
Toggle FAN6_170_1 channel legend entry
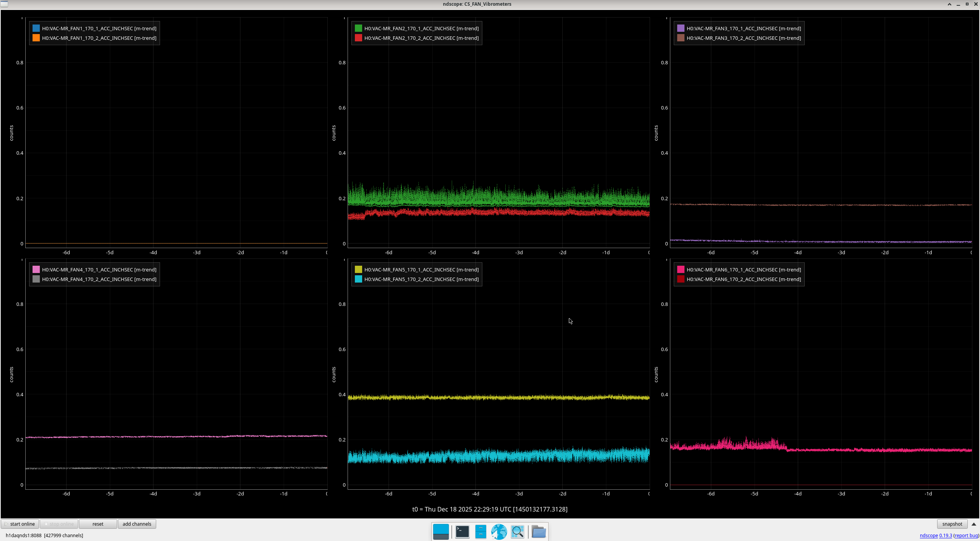pyautogui.click(x=743, y=270)
